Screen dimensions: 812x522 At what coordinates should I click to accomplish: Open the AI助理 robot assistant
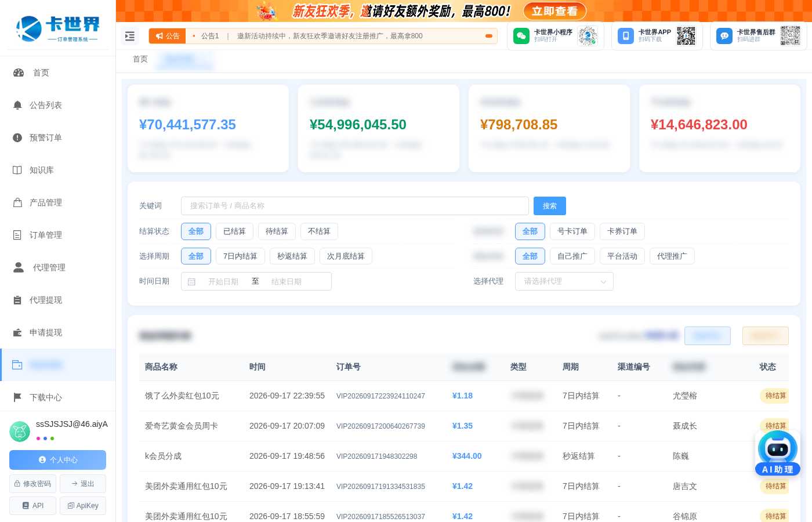coord(778,454)
